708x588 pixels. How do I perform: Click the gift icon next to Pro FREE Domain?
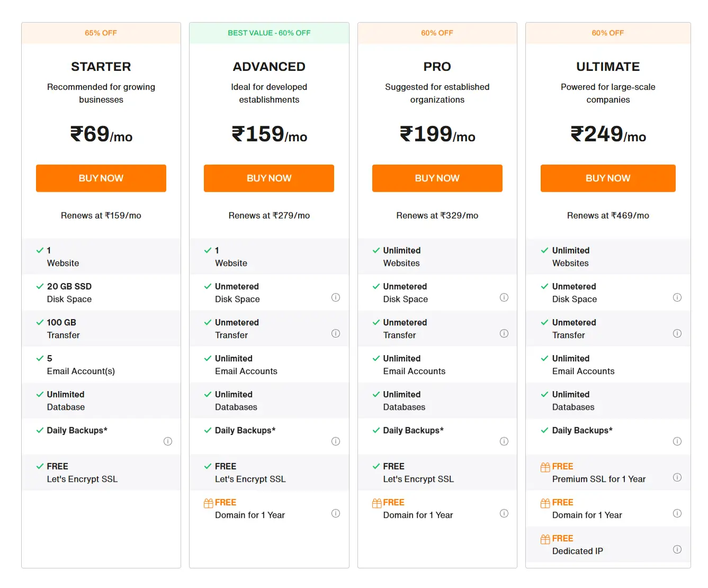pos(376,502)
